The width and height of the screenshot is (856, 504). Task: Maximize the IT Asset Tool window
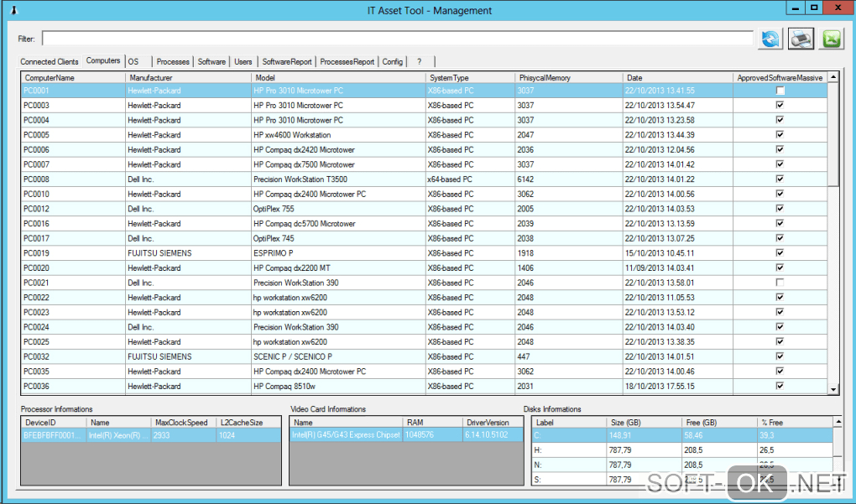813,8
